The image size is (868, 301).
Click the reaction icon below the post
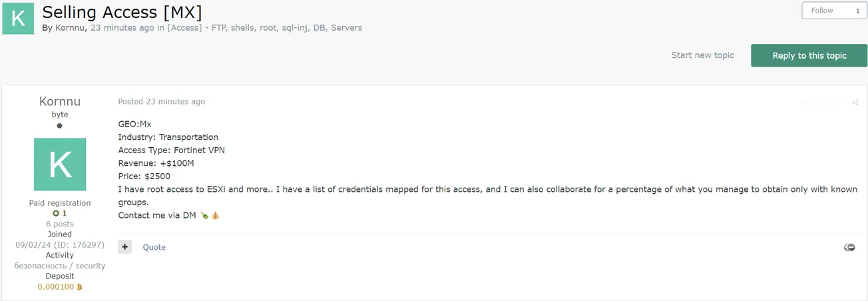click(849, 247)
